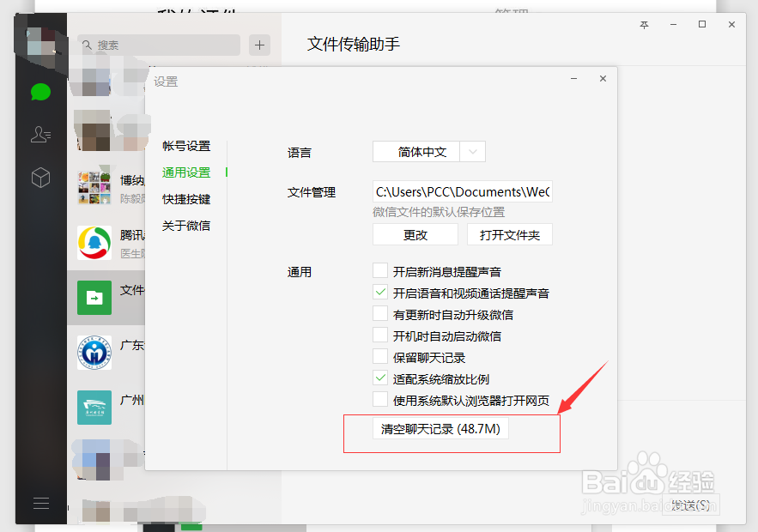Viewport: 758px width, 532px height.
Task: Open the Chats tab green bubble icon
Action: click(40, 92)
